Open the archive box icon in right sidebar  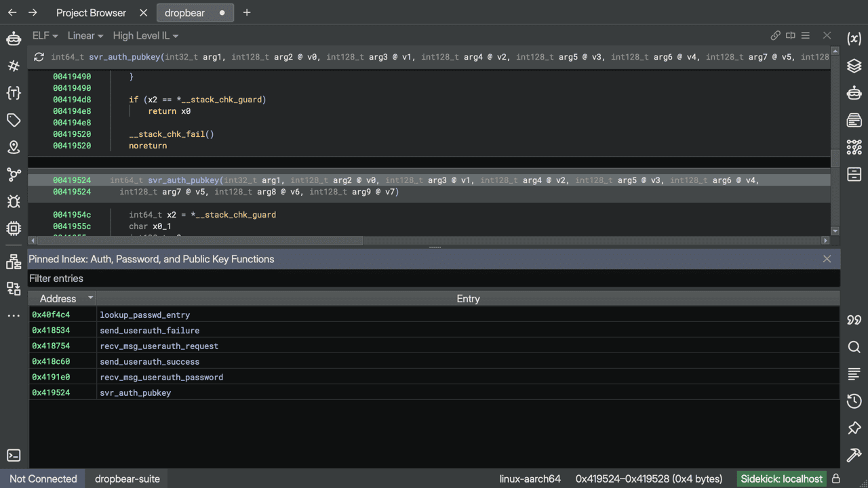(x=854, y=174)
